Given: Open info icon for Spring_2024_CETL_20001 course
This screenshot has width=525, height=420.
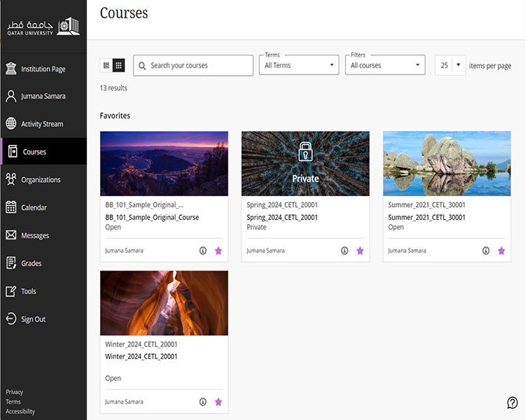Looking at the screenshot, I should pos(344,251).
